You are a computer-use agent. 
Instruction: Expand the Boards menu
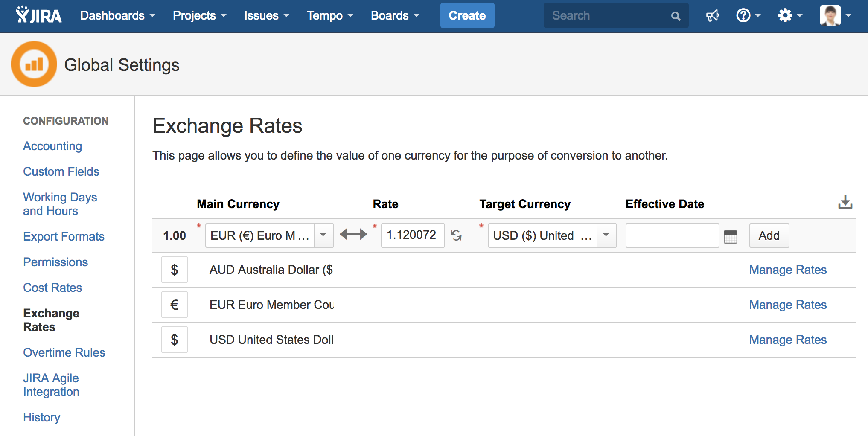pos(395,15)
